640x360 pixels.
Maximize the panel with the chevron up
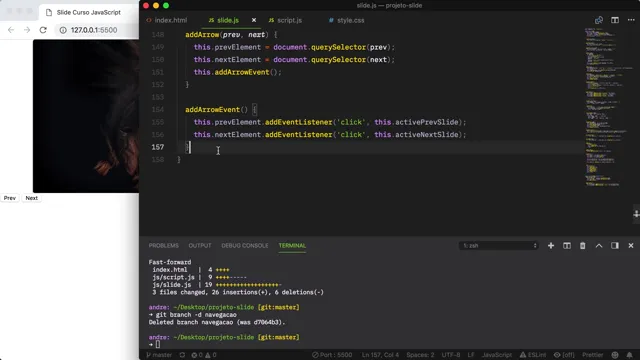tap(599, 246)
